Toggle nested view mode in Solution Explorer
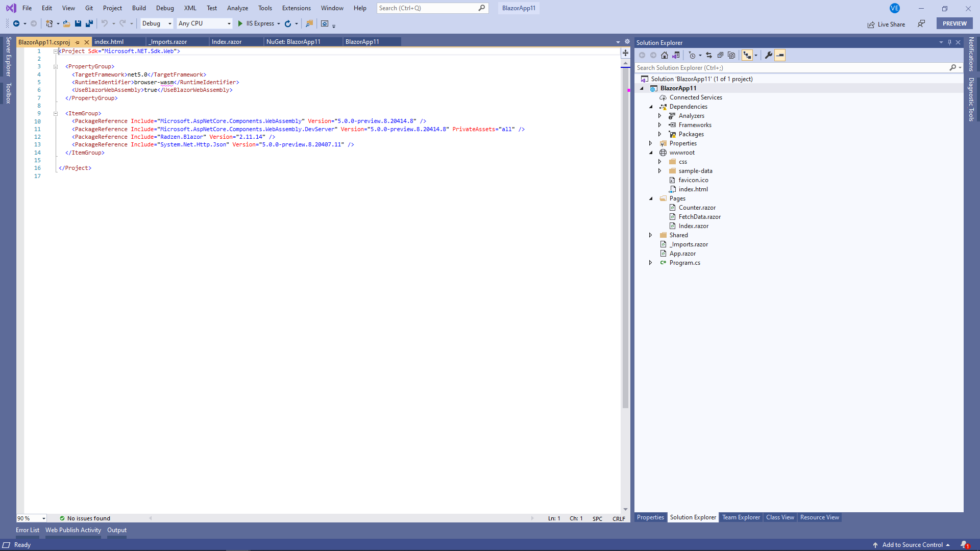Viewport: 980px width, 551px height. pyautogui.click(x=747, y=55)
